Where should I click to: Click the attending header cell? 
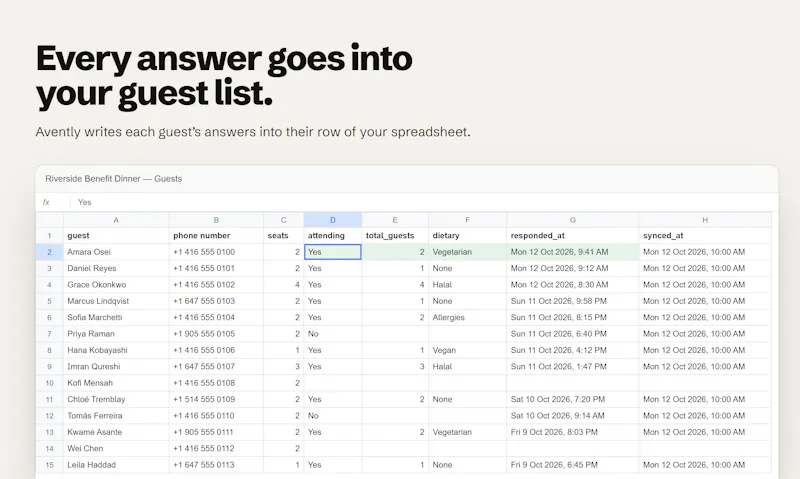pos(333,236)
